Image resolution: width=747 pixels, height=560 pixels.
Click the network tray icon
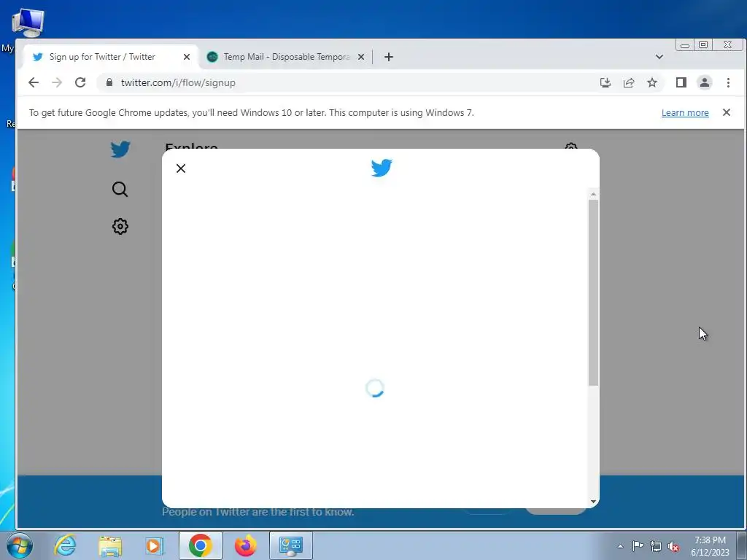coord(656,546)
